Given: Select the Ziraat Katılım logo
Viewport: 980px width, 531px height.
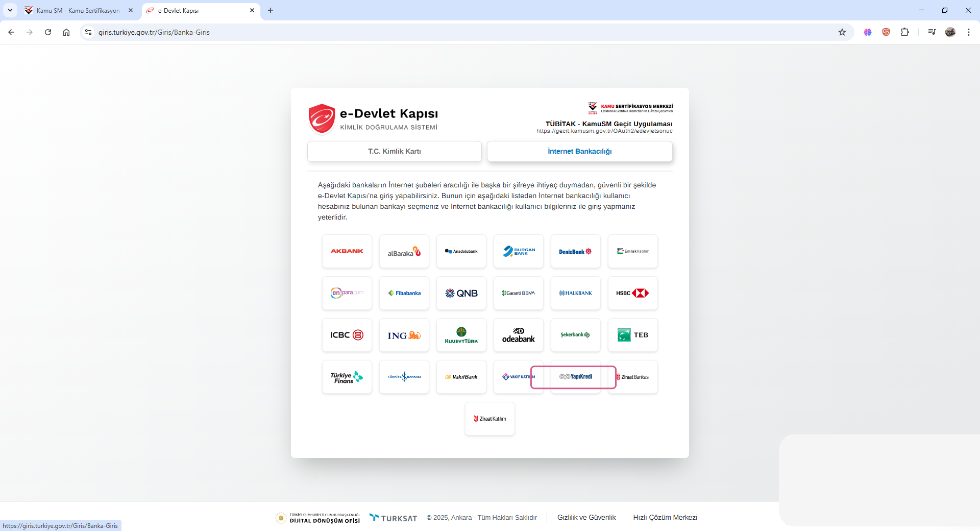Looking at the screenshot, I should (490, 419).
